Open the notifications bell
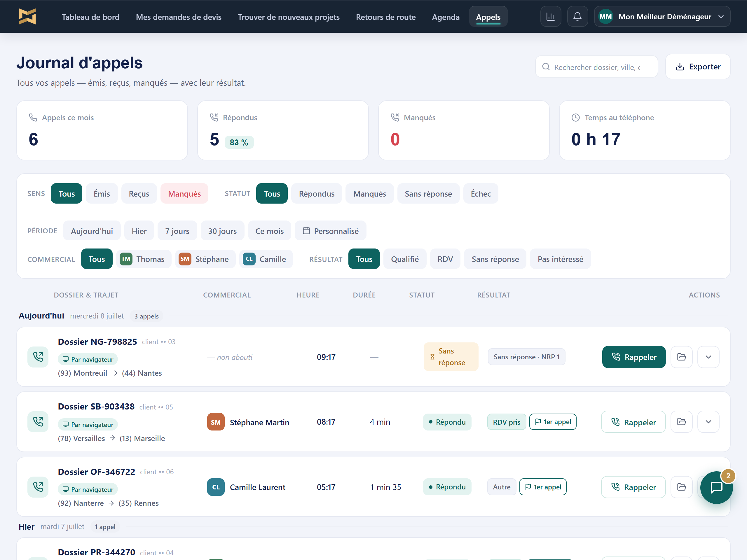The image size is (747, 560). (577, 17)
